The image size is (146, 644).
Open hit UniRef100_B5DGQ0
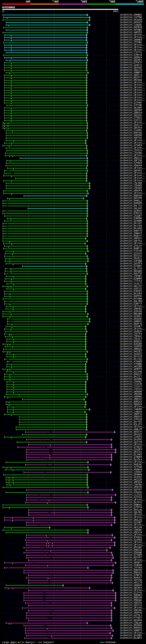click(x=131, y=600)
